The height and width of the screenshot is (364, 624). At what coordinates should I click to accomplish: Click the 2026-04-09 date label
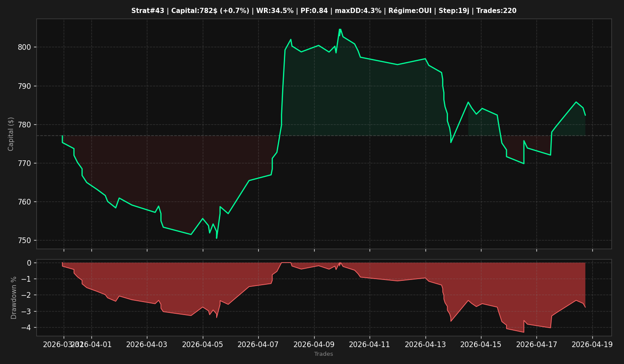coord(314,344)
